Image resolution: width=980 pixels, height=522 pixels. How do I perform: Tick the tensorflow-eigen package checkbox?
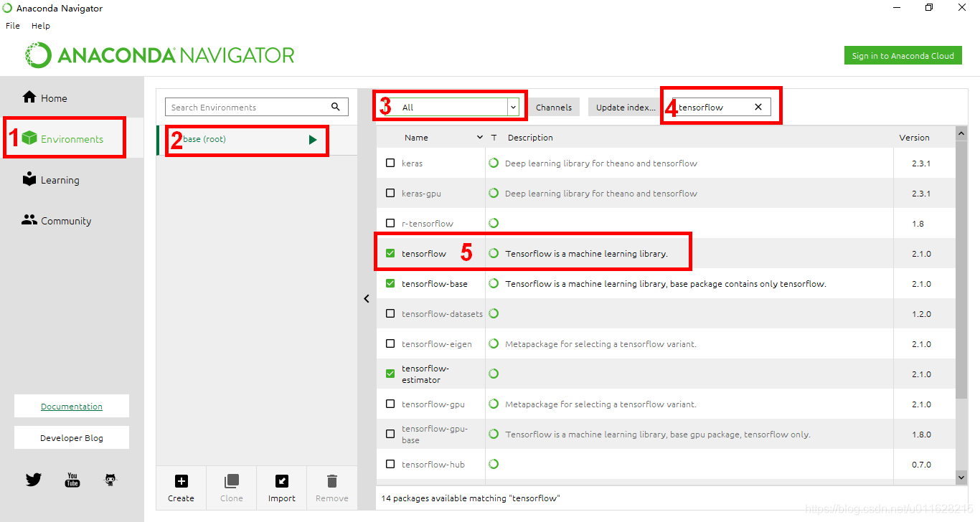(390, 343)
